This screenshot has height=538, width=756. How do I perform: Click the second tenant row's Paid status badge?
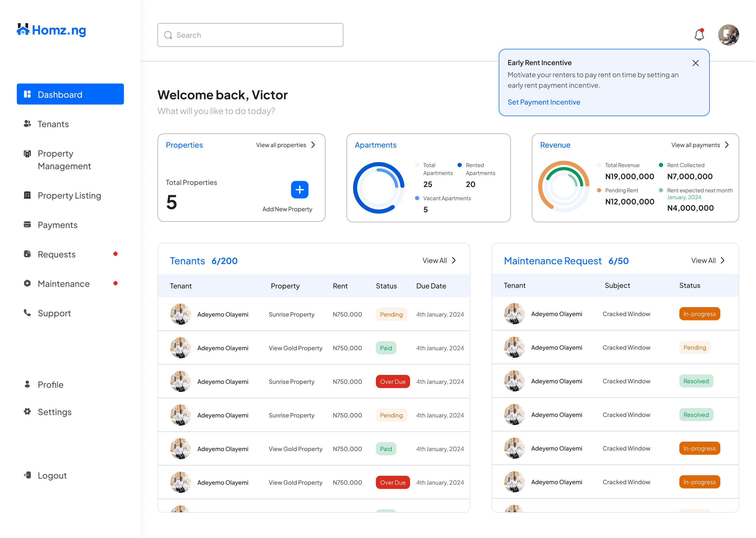coord(386,348)
